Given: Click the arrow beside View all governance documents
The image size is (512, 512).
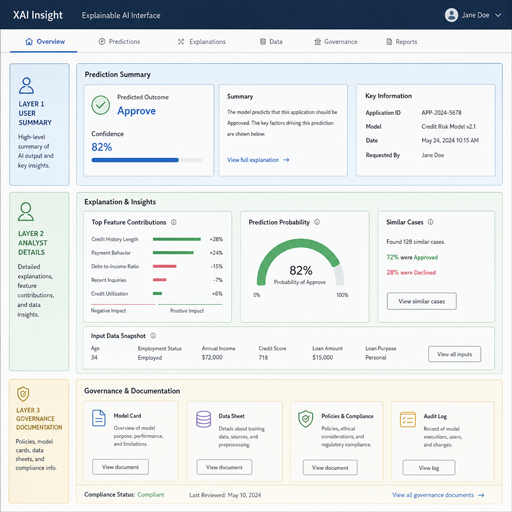Looking at the screenshot, I should (481, 495).
